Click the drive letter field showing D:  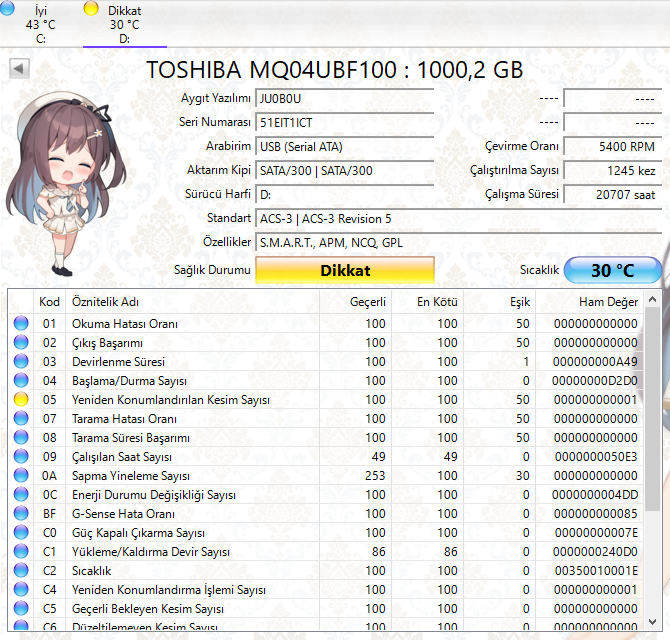(x=345, y=194)
